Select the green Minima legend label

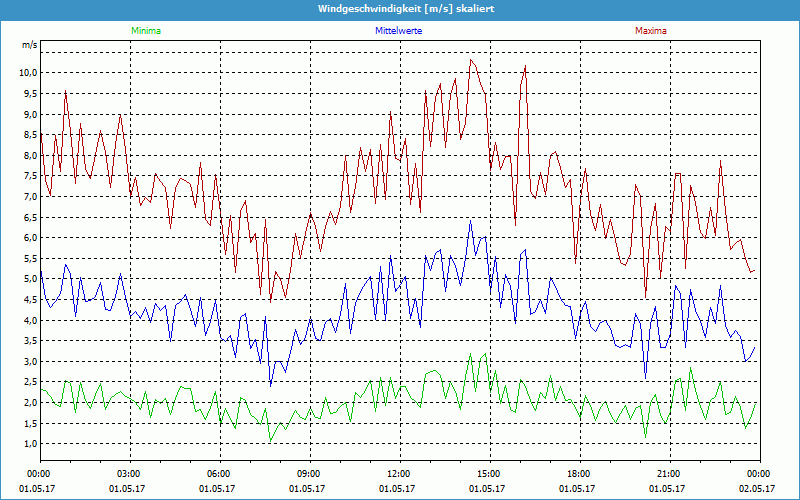[x=145, y=31]
